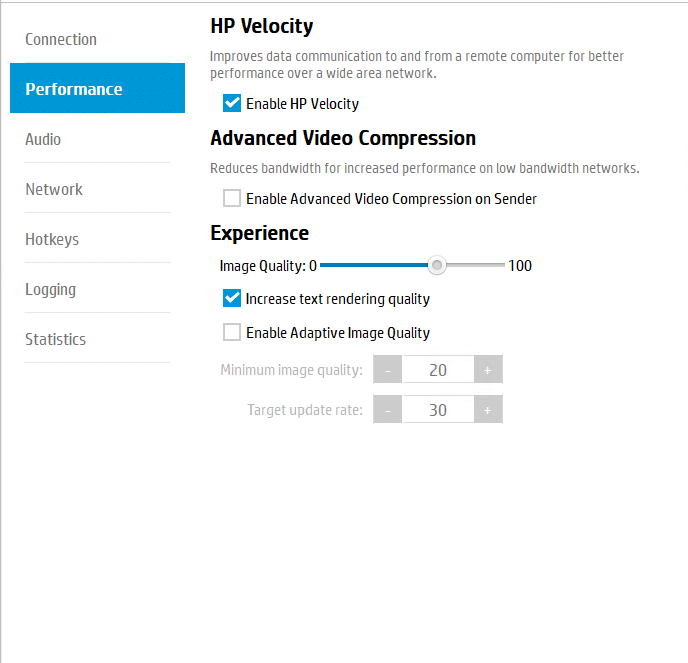Enable Adaptive Image Quality checkbox

pyautogui.click(x=232, y=332)
